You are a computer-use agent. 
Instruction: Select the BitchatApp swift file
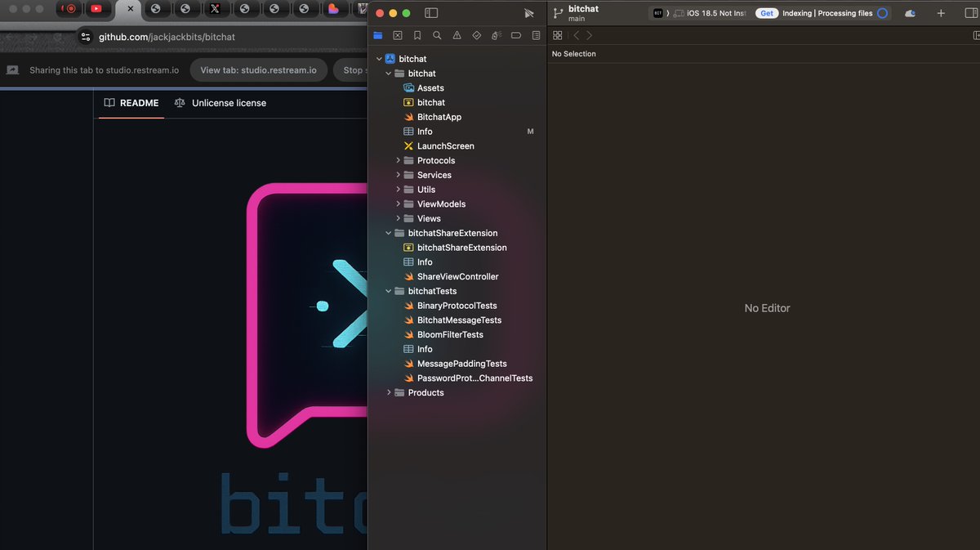[433, 117]
